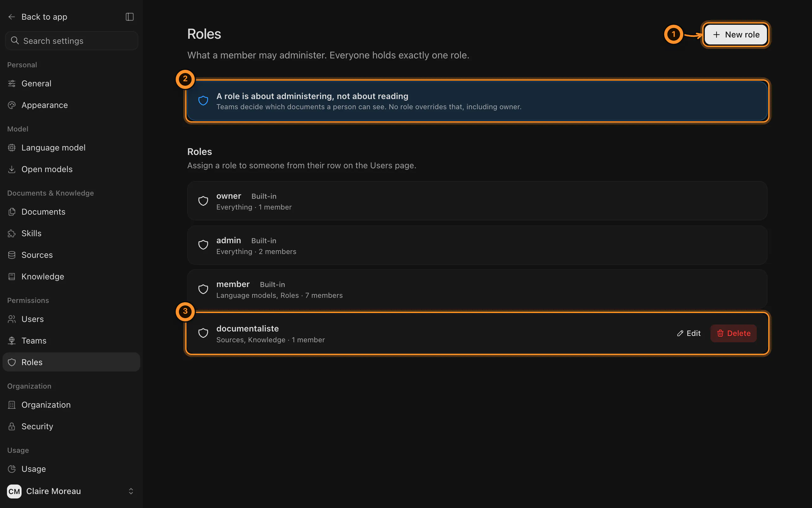Click the member role name
The width and height of the screenshot is (812, 508).
pyautogui.click(x=233, y=284)
